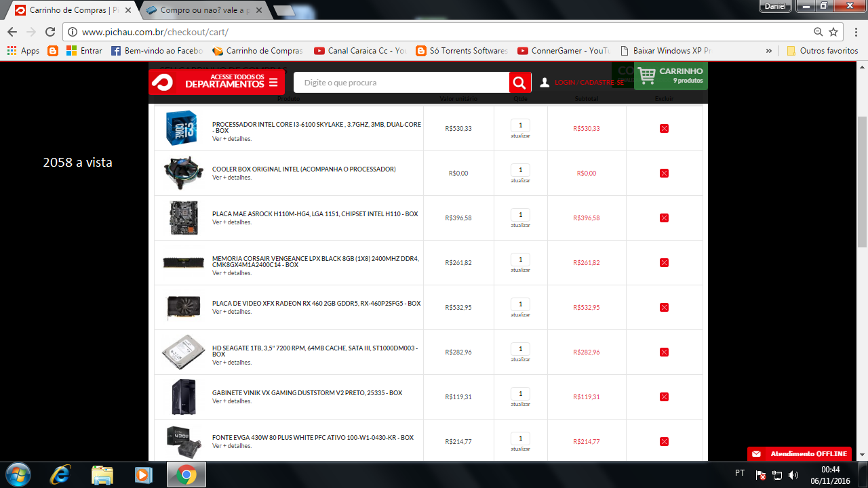Open the Entrar bookmark
Viewport: 868px width, 488px height.
coord(84,51)
